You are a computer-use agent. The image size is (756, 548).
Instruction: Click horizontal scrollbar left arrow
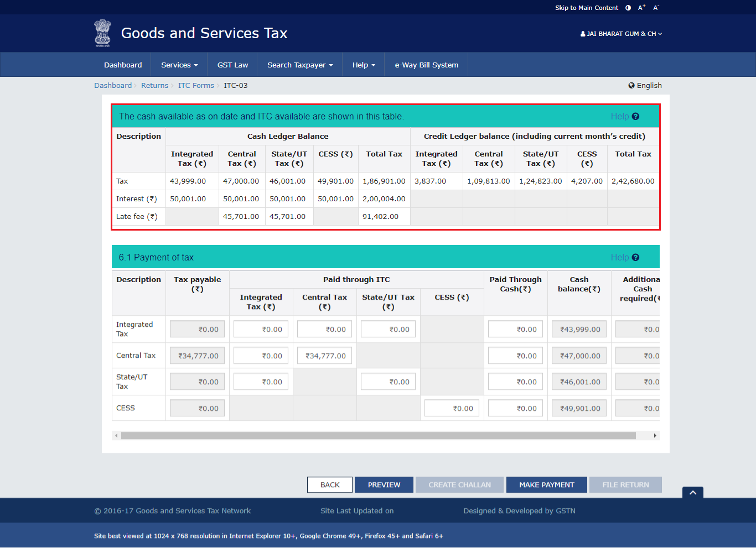pos(116,436)
